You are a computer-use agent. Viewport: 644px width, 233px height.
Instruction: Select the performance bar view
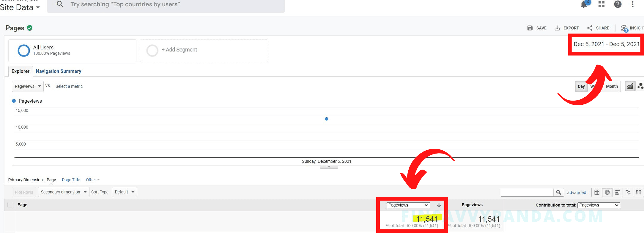617,192
